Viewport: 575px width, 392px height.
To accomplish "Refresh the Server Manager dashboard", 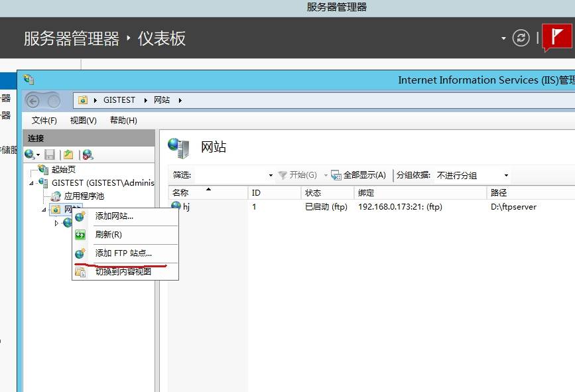I will [521, 38].
